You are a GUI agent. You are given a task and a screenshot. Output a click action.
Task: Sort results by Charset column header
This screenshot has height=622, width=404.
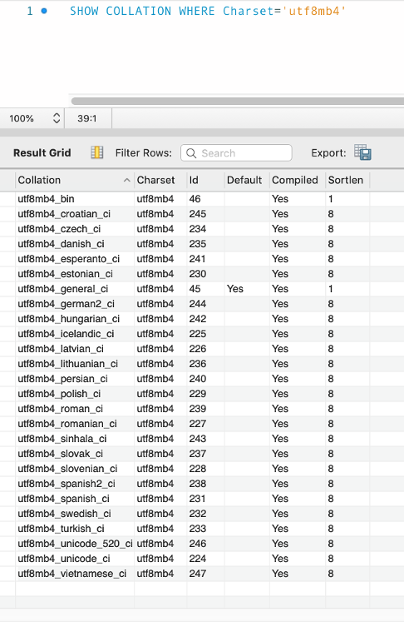tap(156, 180)
